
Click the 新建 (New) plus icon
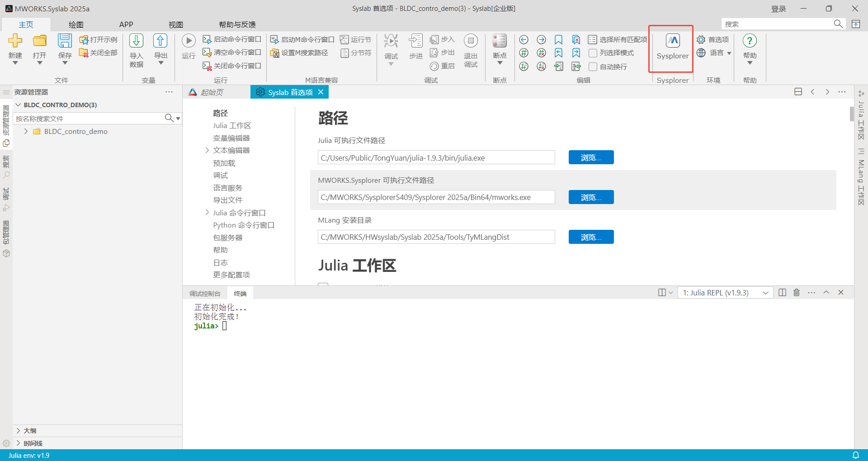15,41
